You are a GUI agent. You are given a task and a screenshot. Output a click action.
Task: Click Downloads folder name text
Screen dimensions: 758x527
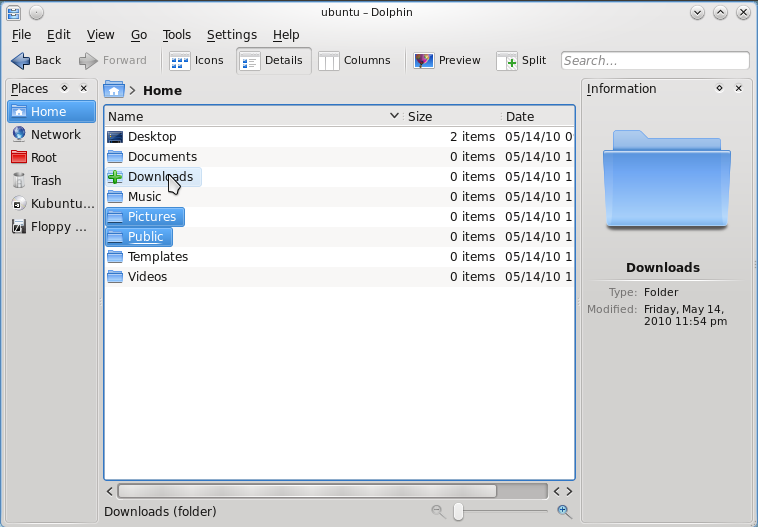pos(160,177)
